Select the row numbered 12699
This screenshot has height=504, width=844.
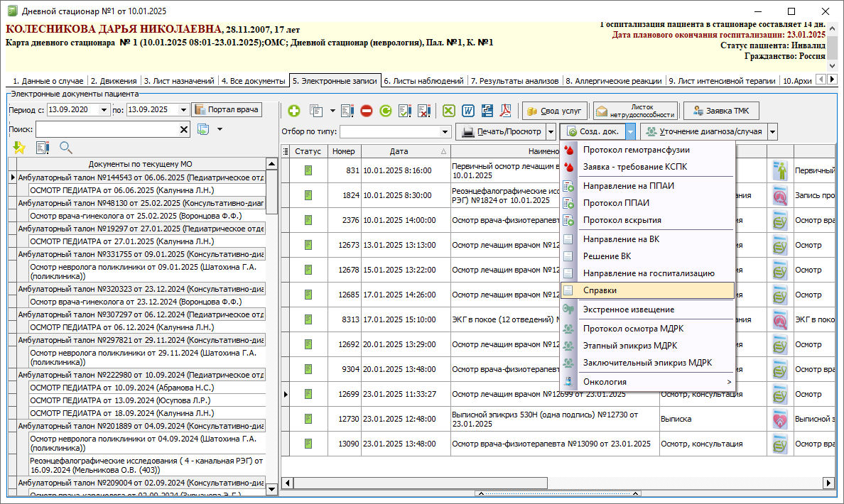click(558, 394)
